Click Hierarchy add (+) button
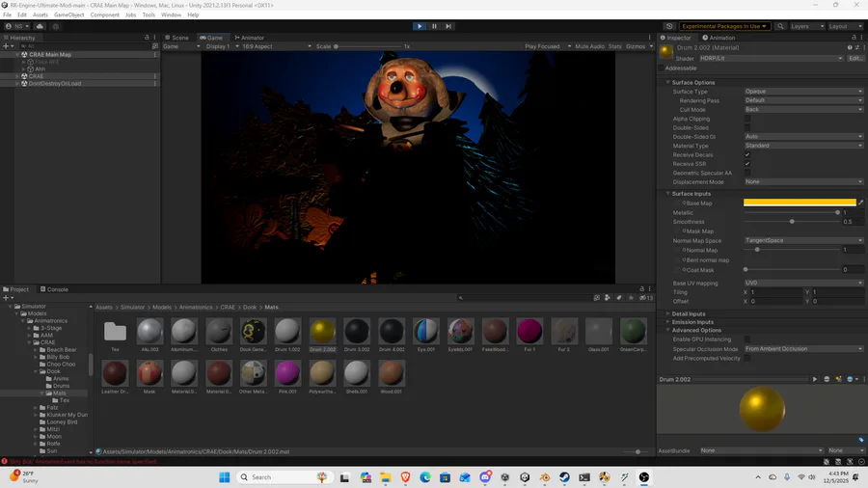The image size is (868, 488). pos(6,46)
